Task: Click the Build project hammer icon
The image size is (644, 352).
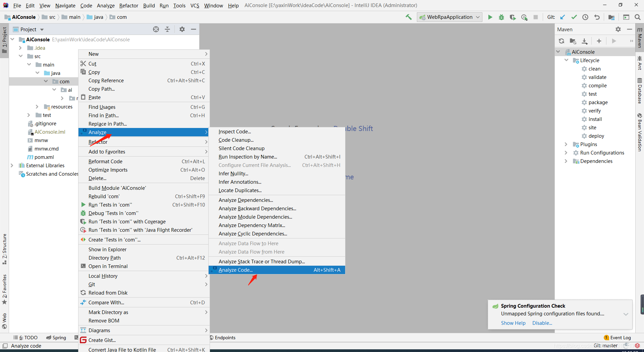Action: tap(409, 17)
